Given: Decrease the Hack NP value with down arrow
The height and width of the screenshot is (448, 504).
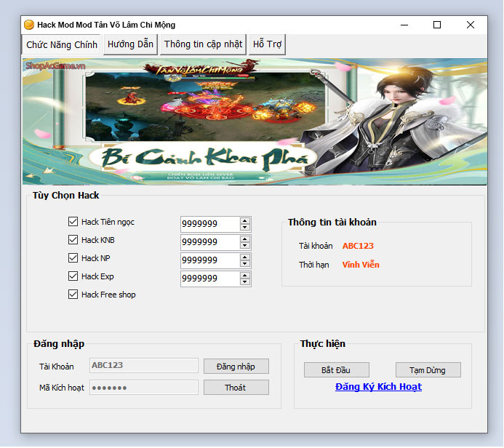Looking at the screenshot, I should pos(245,264).
